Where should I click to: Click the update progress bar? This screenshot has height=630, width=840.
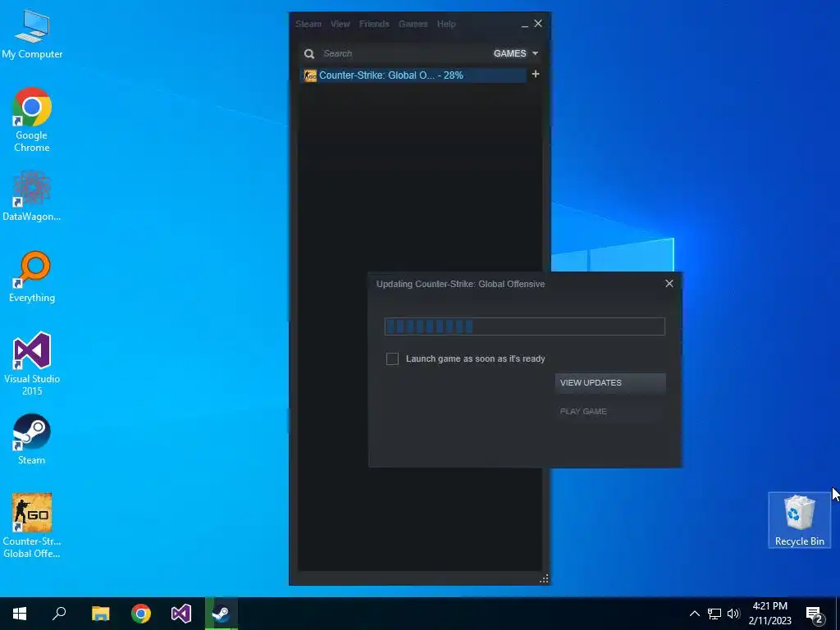(x=524, y=326)
